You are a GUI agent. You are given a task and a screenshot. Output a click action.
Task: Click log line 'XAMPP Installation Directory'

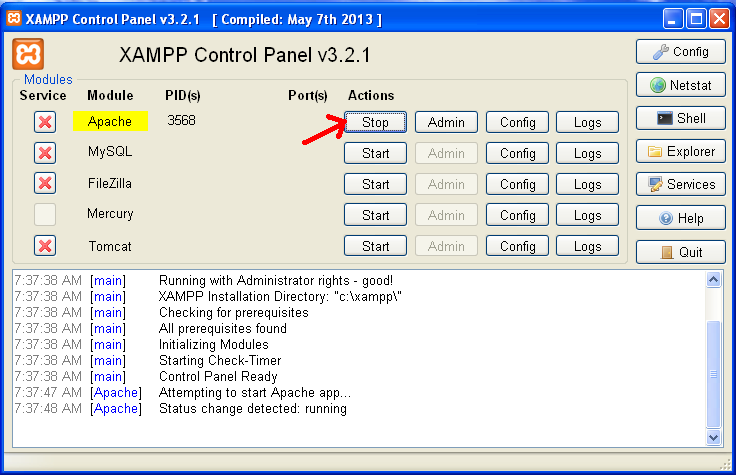tap(280, 297)
